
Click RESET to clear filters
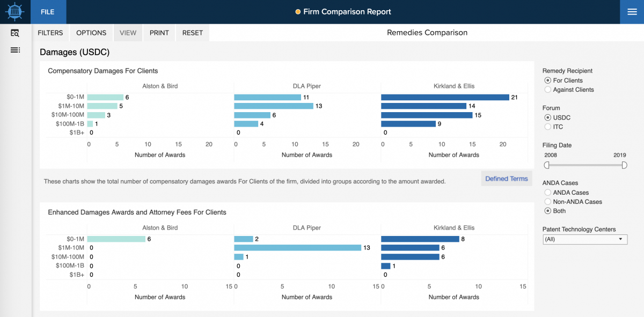(192, 33)
